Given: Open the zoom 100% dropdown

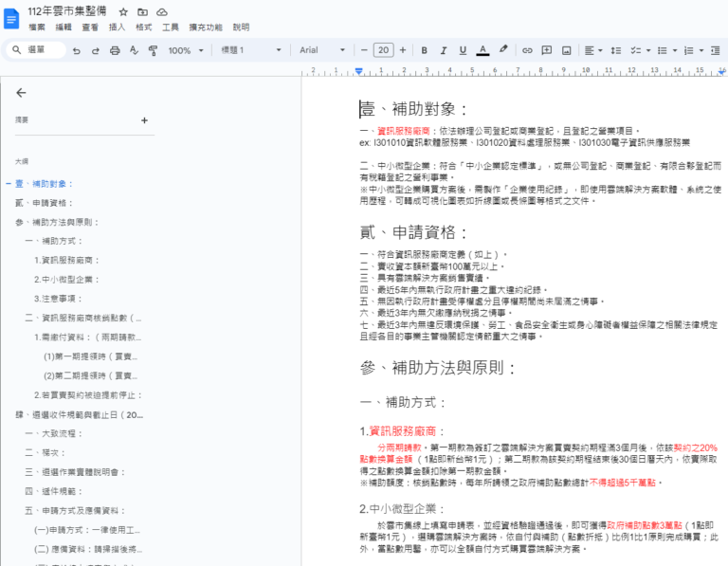Looking at the screenshot, I should tap(185, 50).
